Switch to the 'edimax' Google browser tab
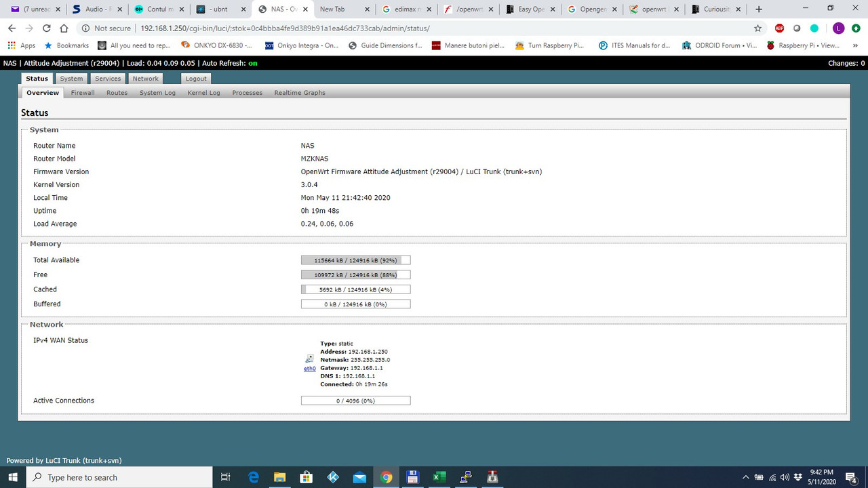This screenshot has width=868, height=488. coord(406,9)
